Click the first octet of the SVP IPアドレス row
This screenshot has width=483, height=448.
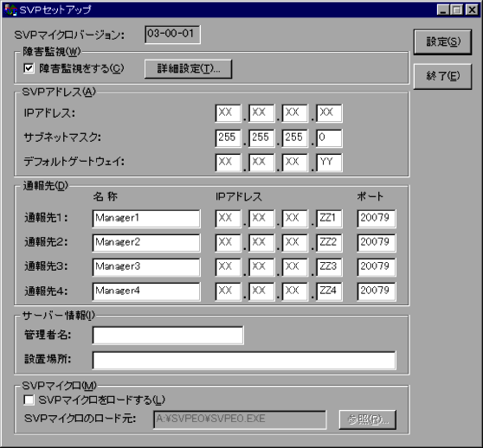228,113
